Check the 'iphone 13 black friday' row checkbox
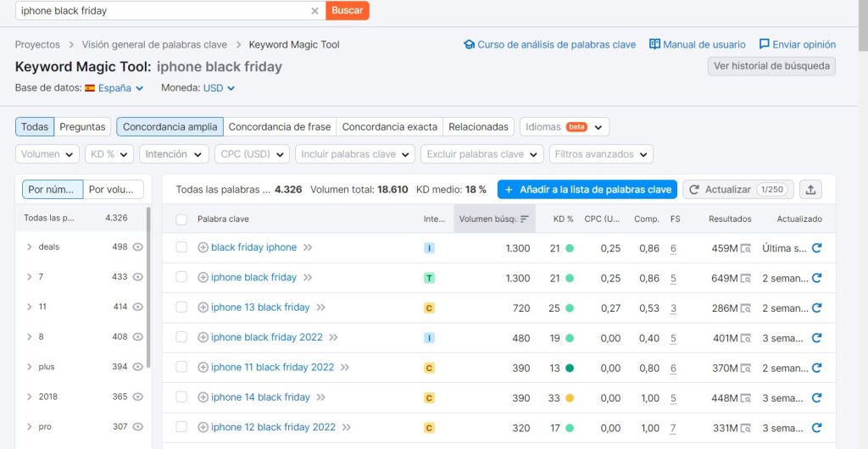868x449 pixels. pyautogui.click(x=181, y=307)
